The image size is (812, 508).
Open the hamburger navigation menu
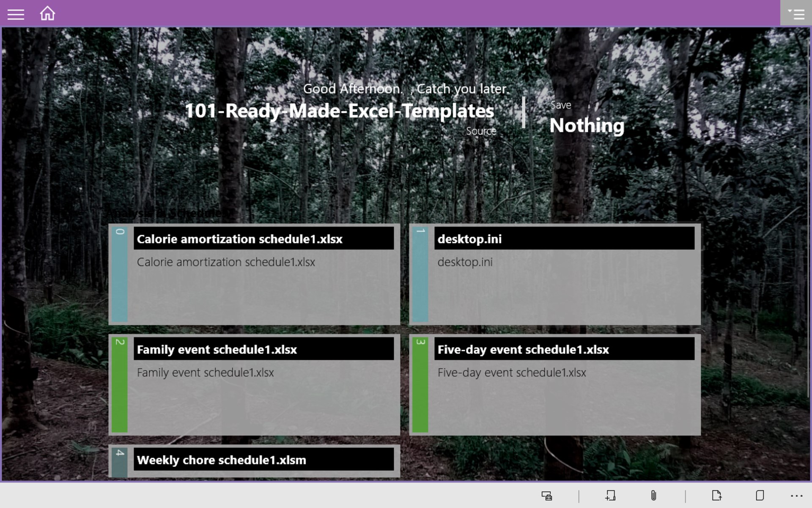(x=16, y=14)
